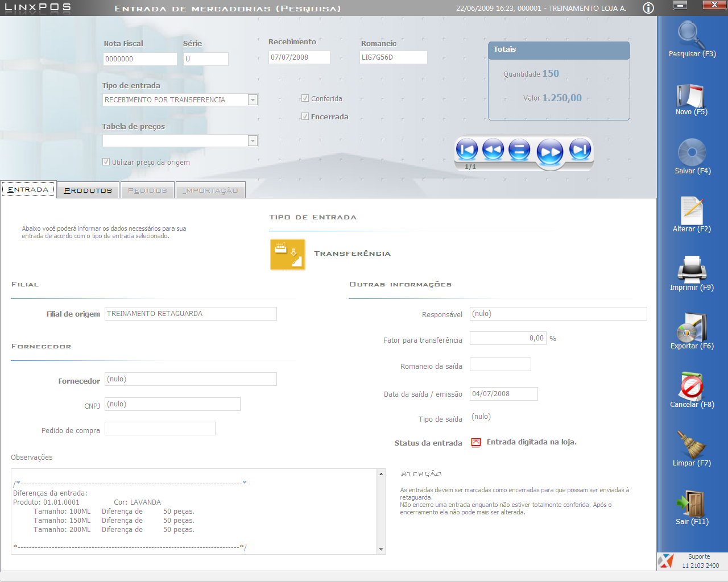Click the yellow Transferência entry type icon

point(288,254)
